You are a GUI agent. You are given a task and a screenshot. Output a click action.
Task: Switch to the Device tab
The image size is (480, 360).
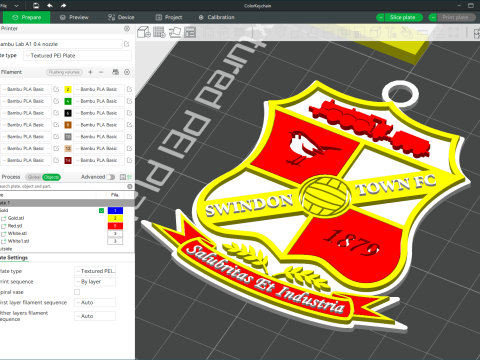pyautogui.click(x=121, y=17)
